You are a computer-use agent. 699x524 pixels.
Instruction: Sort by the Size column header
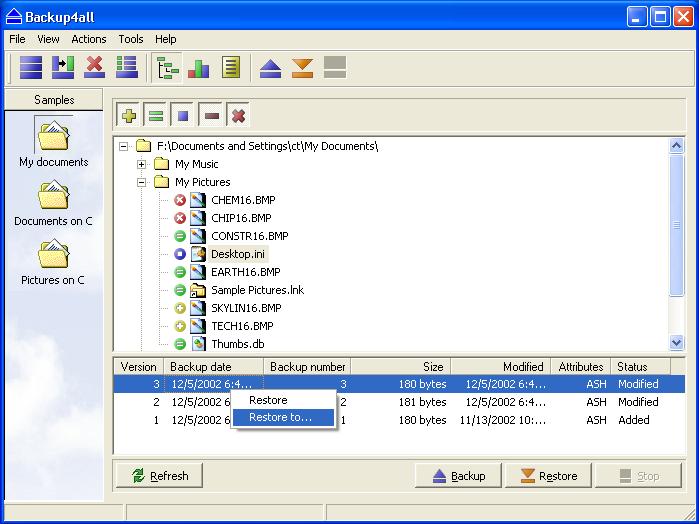pyautogui.click(x=401, y=367)
